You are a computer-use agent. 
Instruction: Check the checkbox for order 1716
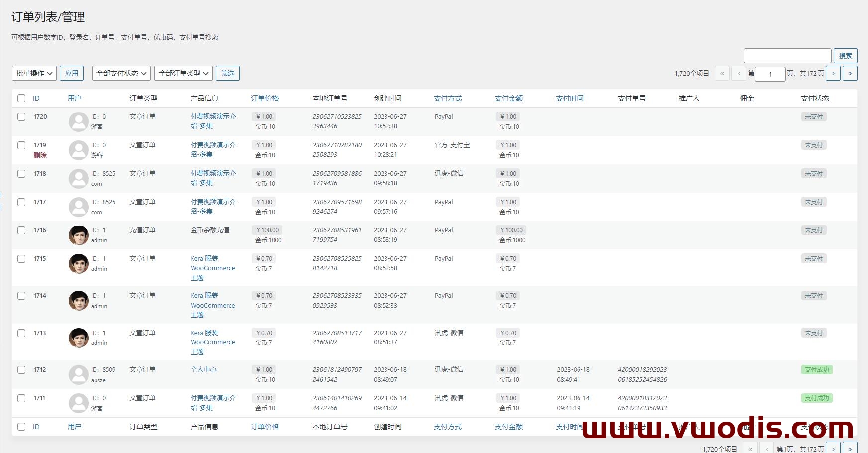(21, 230)
